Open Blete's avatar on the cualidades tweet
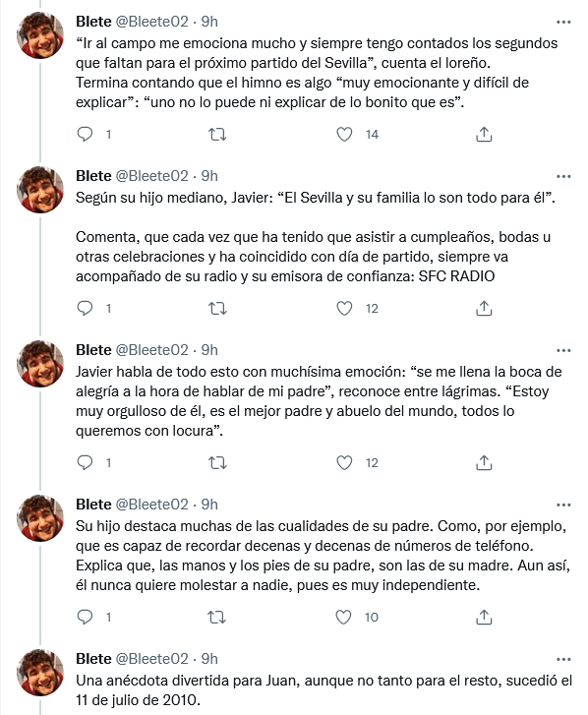This screenshot has height=715, width=588. tap(40, 518)
